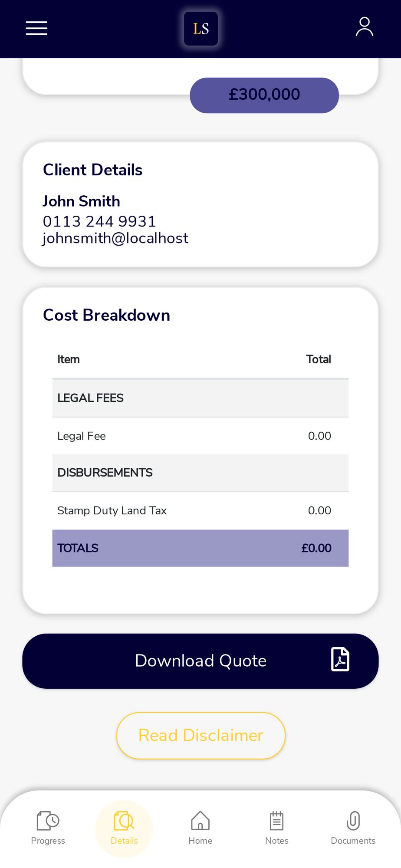Select the Notes tab label
The image size is (401, 868).
coord(277,841)
